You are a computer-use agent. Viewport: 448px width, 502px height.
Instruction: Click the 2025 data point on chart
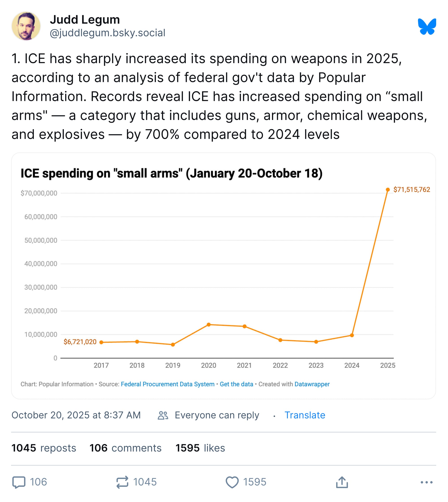pos(388,190)
